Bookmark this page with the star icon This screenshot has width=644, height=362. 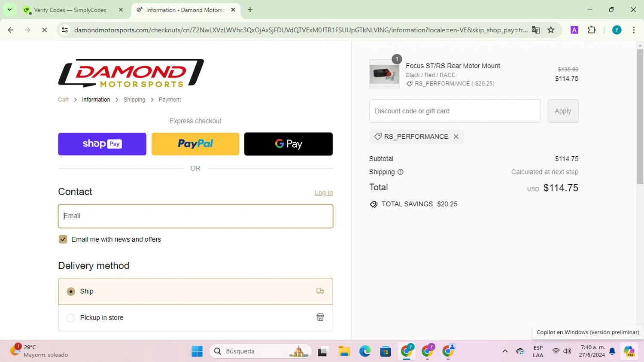551,30
